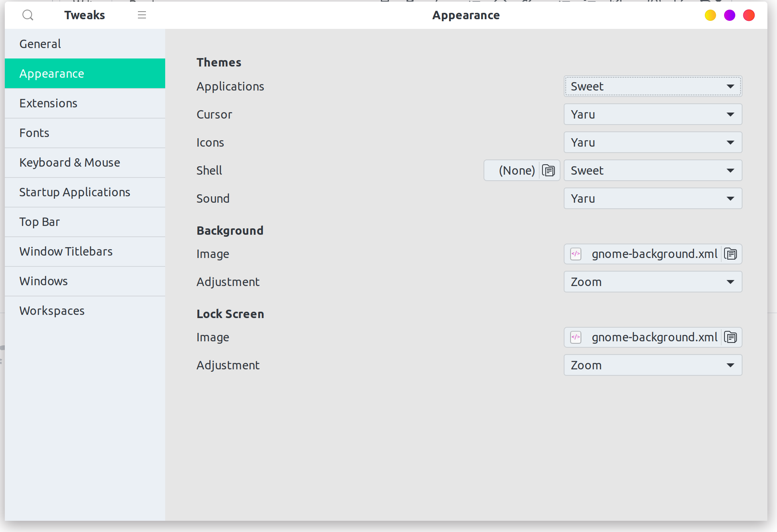Click the gnome-background.xml Background image button
Image resolution: width=777 pixels, height=532 pixels.
[654, 254]
